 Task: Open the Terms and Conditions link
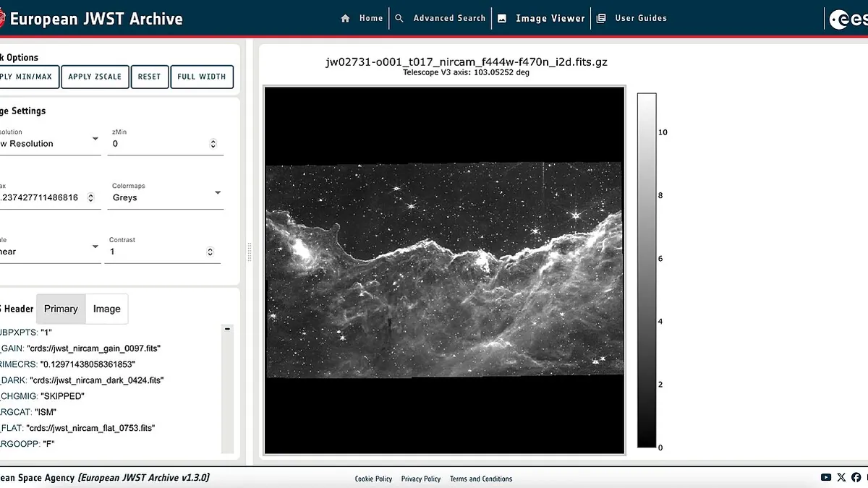481,479
